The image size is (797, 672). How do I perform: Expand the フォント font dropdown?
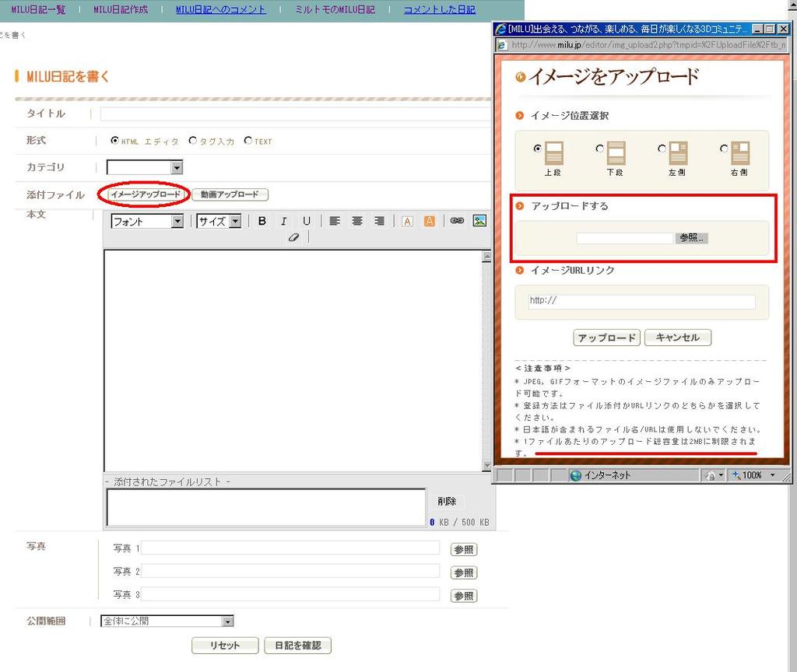pyautogui.click(x=177, y=222)
